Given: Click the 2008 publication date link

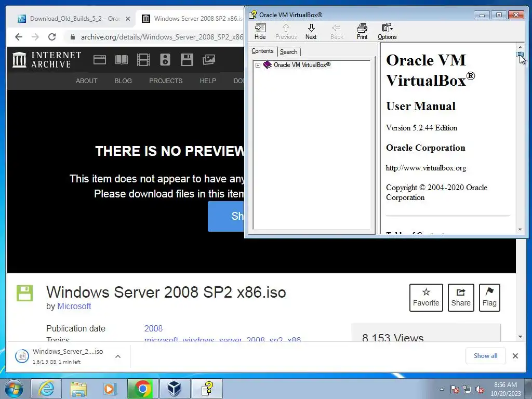Looking at the screenshot, I should point(153,328).
